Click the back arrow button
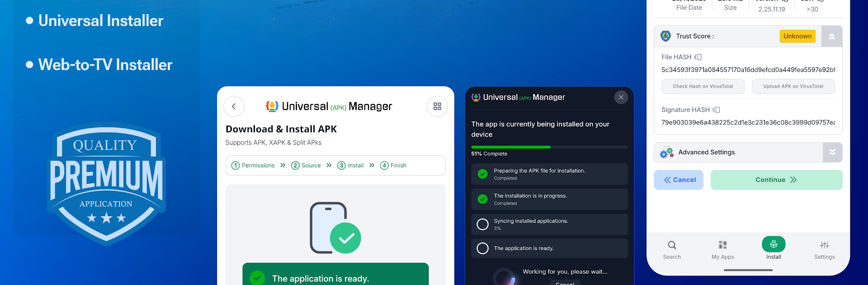Image resolution: width=868 pixels, height=285 pixels. pos(234,106)
